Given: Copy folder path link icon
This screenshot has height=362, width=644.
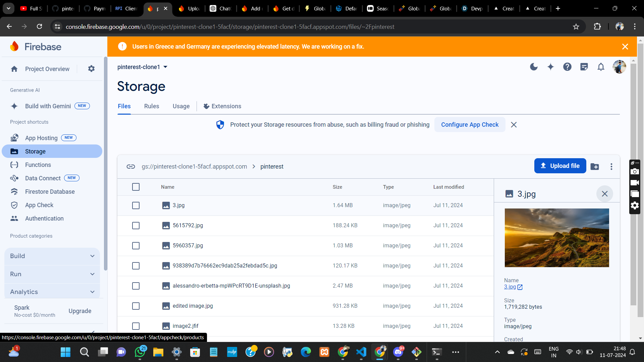Looking at the screenshot, I should pyautogui.click(x=131, y=167).
